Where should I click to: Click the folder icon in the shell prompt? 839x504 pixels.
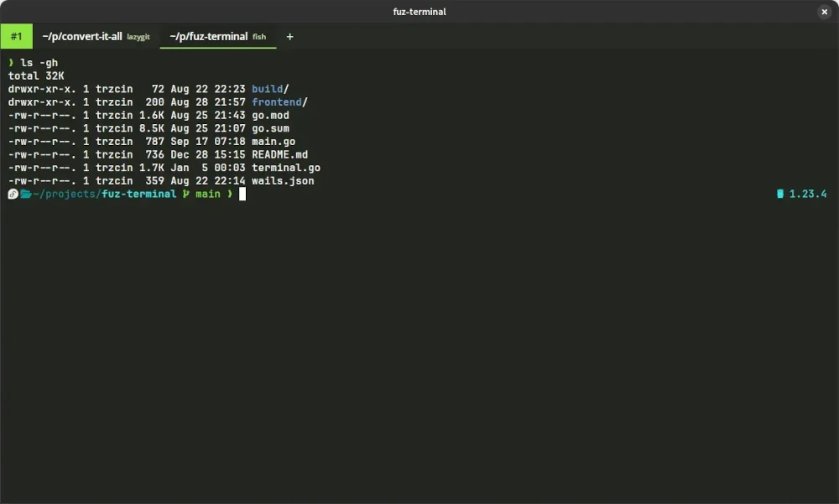(x=26, y=194)
